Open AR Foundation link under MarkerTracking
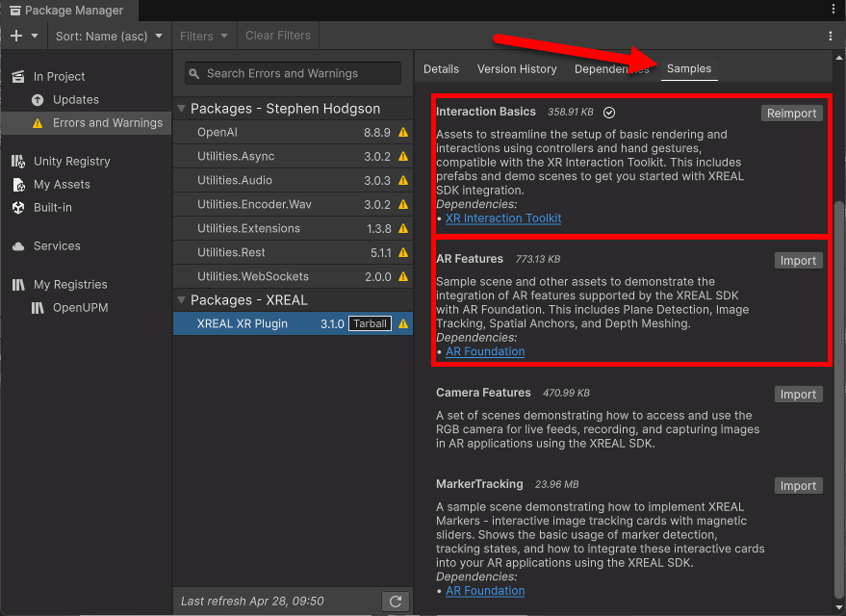This screenshot has width=846, height=616. tap(485, 591)
